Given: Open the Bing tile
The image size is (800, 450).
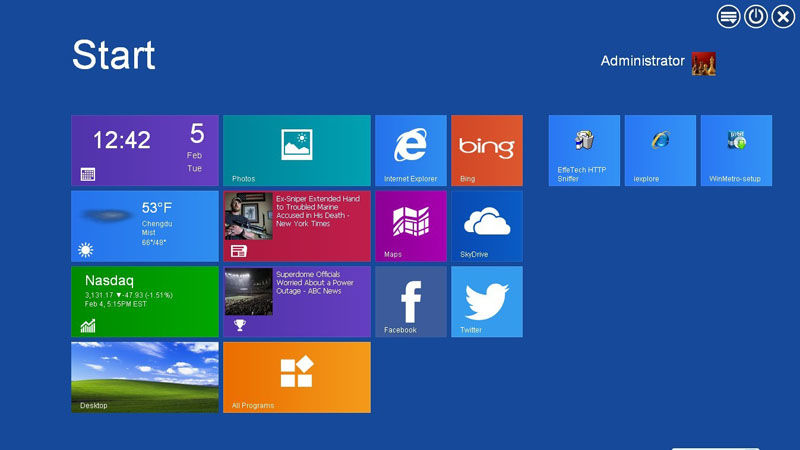Looking at the screenshot, I should 487,151.
